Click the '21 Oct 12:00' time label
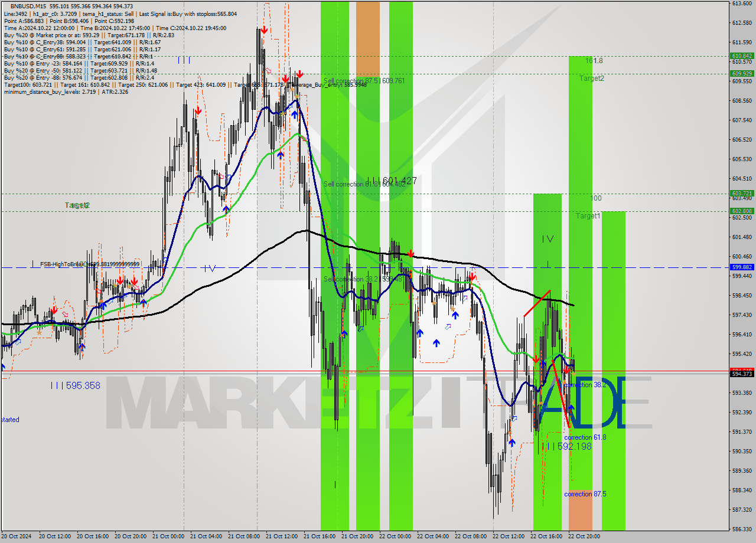756x543 pixels. (282, 537)
